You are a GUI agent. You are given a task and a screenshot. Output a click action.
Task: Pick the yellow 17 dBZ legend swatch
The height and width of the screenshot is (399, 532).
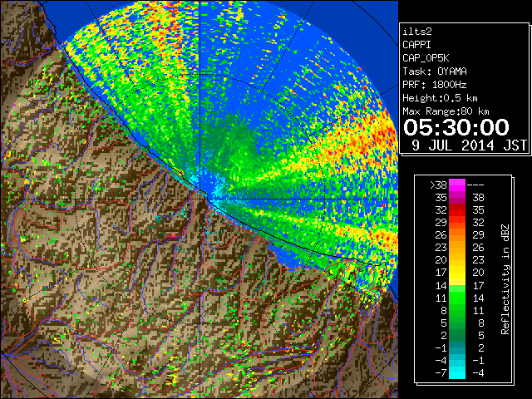pos(457,273)
